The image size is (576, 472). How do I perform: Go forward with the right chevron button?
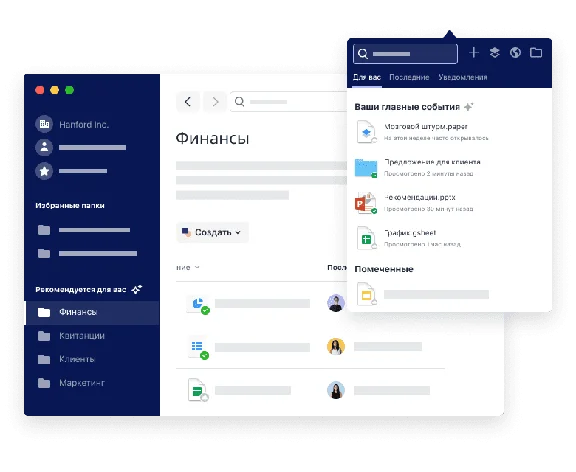coord(215,102)
